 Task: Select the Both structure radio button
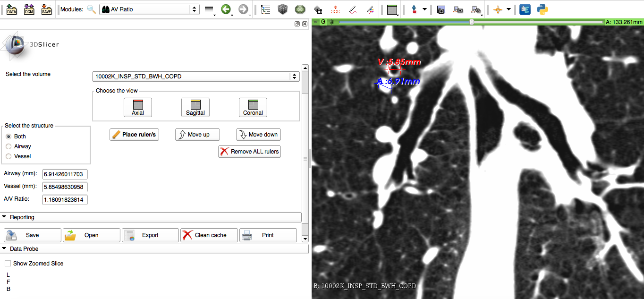(x=8, y=137)
